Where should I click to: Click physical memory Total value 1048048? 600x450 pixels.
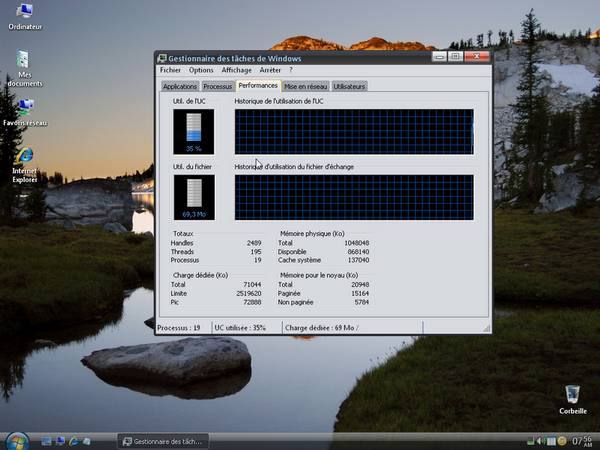[x=357, y=243]
